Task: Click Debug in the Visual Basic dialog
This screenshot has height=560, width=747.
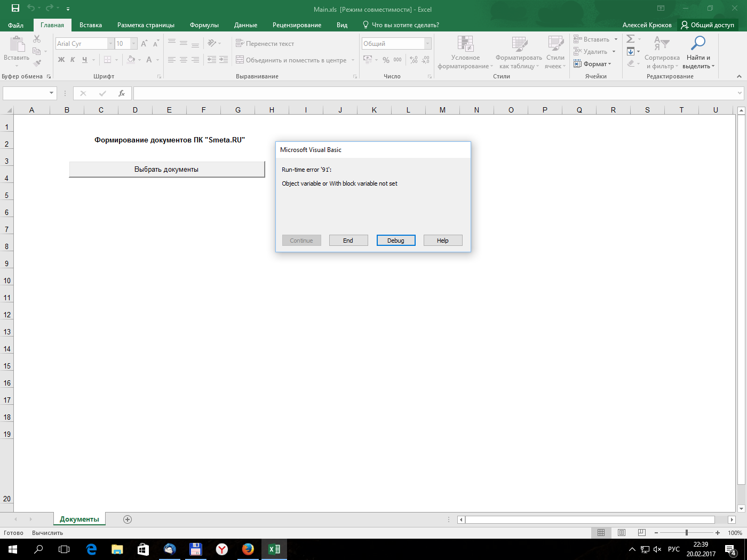Action: click(x=396, y=241)
